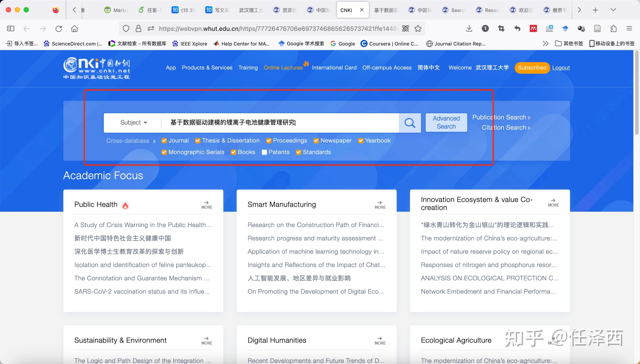Toggle the Monographic Serials checkbox
The height and width of the screenshot is (364, 640).
tap(164, 152)
